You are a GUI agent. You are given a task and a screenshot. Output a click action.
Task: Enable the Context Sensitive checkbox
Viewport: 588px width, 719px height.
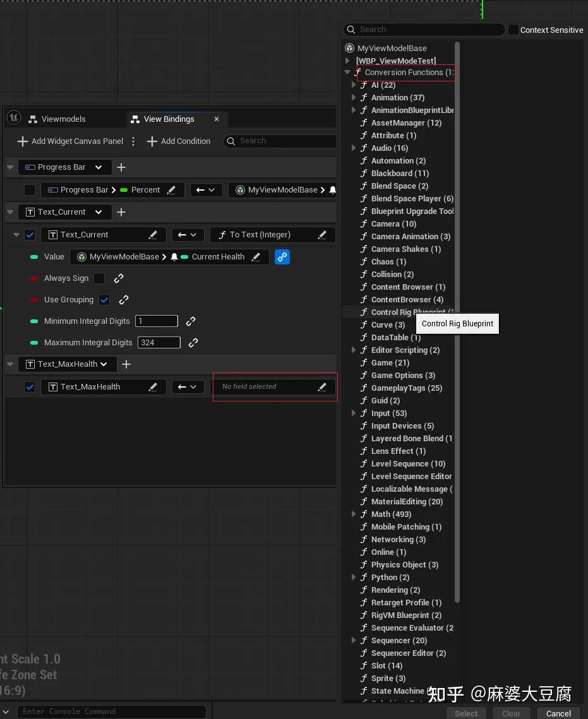coord(513,30)
